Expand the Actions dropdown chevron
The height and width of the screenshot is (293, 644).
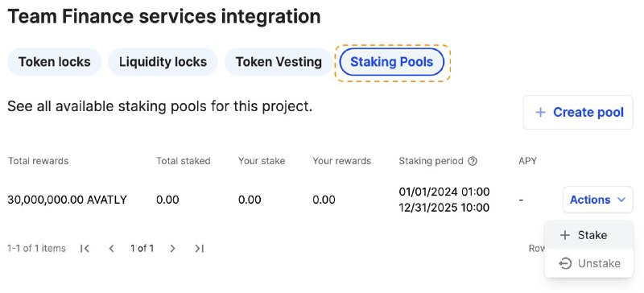(621, 200)
